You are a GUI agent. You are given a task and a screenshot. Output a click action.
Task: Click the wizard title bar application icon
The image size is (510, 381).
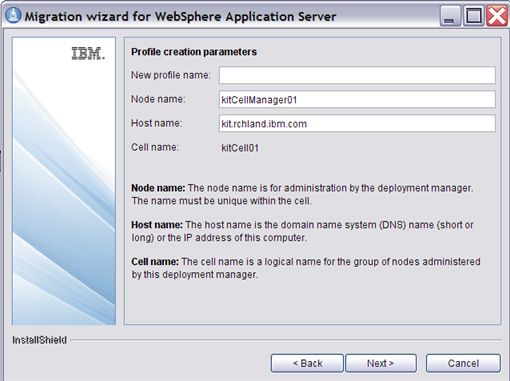(14, 15)
